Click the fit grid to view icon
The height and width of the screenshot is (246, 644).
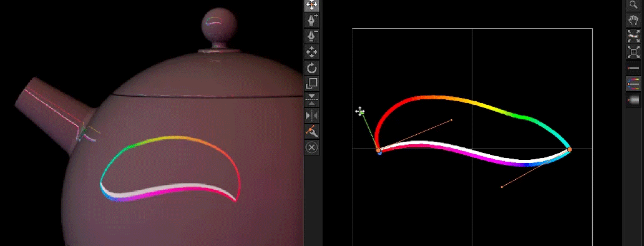point(633,52)
